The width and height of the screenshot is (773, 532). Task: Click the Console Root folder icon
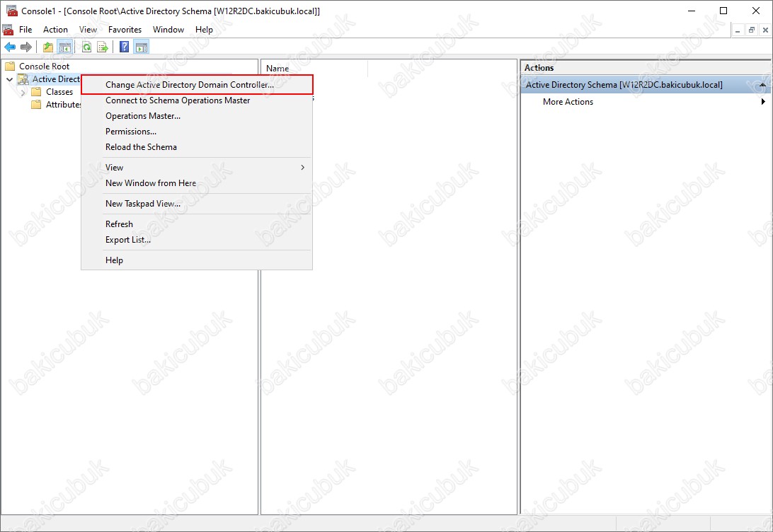click(10, 66)
